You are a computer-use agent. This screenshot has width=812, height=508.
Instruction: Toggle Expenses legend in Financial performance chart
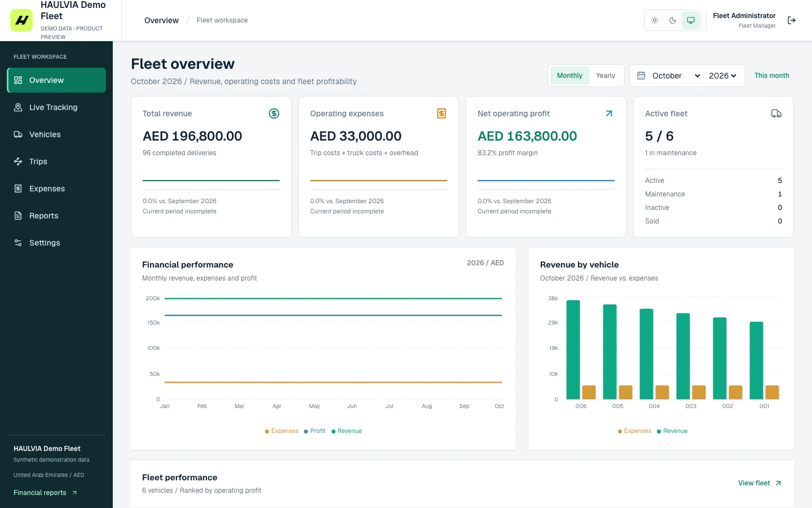click(281, 431)
